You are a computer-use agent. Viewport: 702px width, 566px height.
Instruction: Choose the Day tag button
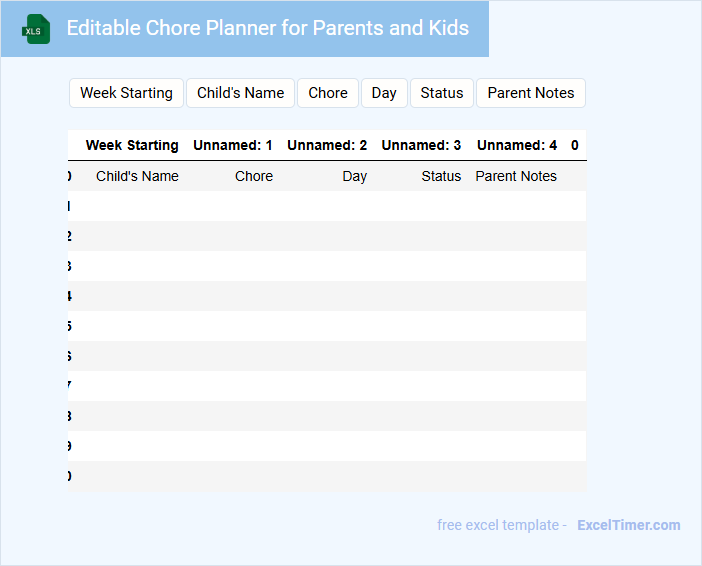click(384, 93)
